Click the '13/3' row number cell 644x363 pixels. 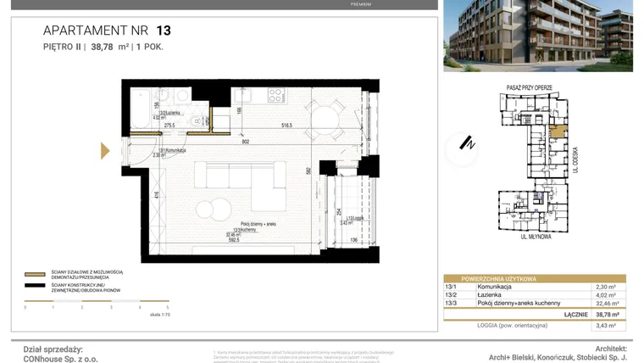pyautogui.click(x=451, y=303)
